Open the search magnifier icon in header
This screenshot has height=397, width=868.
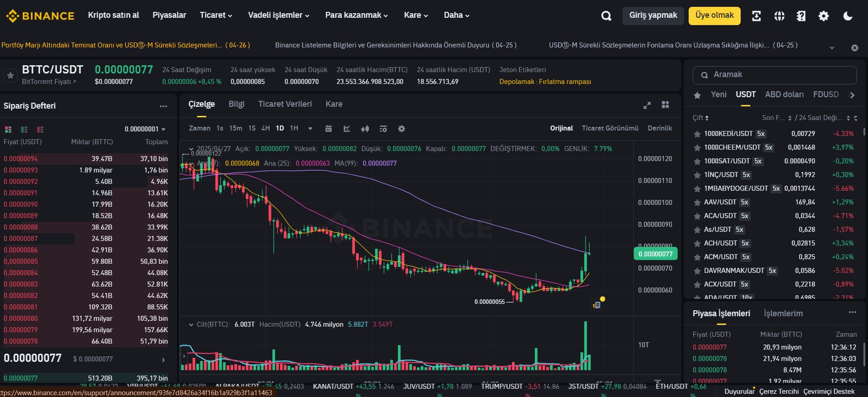[606, 16]
